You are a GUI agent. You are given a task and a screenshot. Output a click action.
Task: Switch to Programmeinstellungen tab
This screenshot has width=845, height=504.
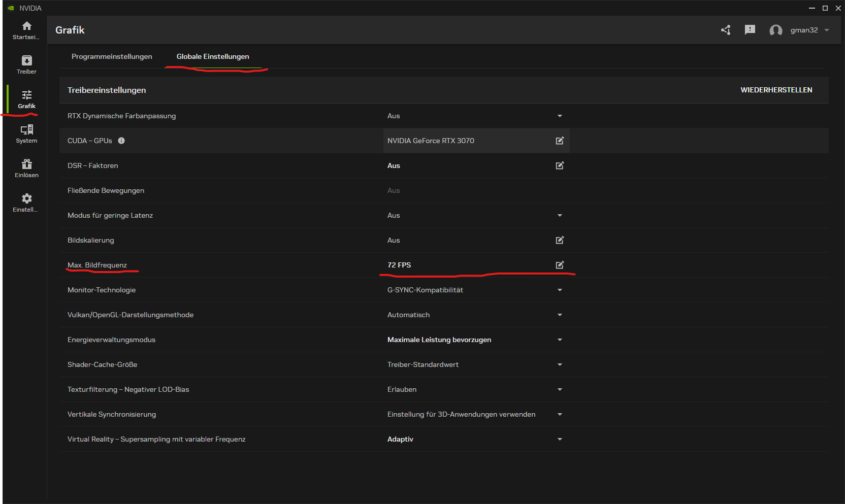[112, 56]
